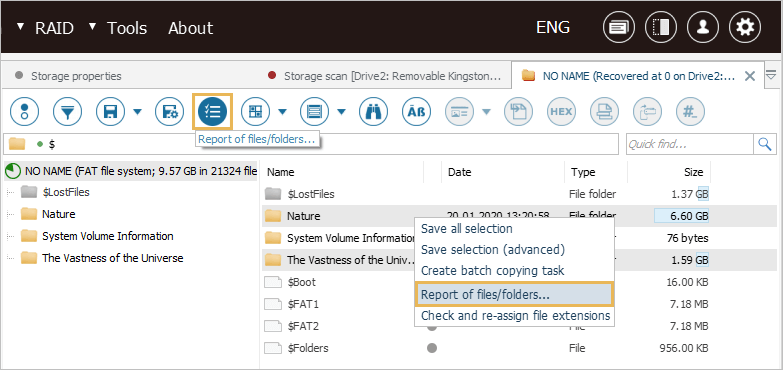Image resolution: width=783 pixels, height=370 pixels.
Task: Click the list view toolbar icon
Action: coord(314,111)
